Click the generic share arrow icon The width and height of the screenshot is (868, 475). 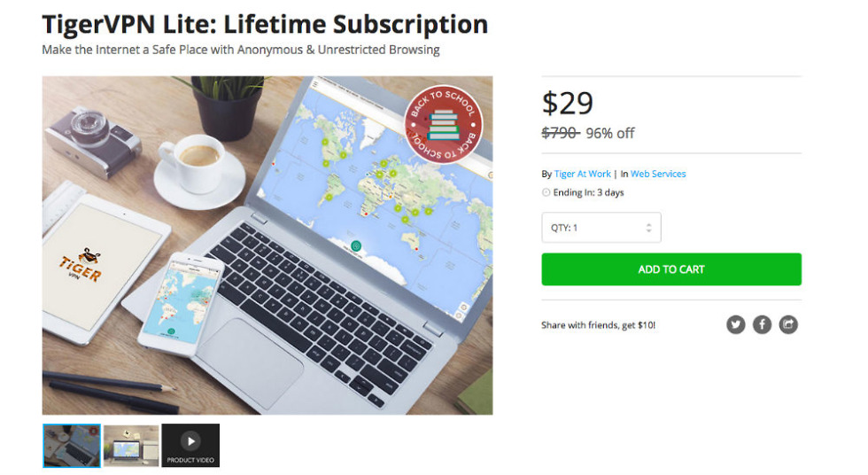point(788,324)
